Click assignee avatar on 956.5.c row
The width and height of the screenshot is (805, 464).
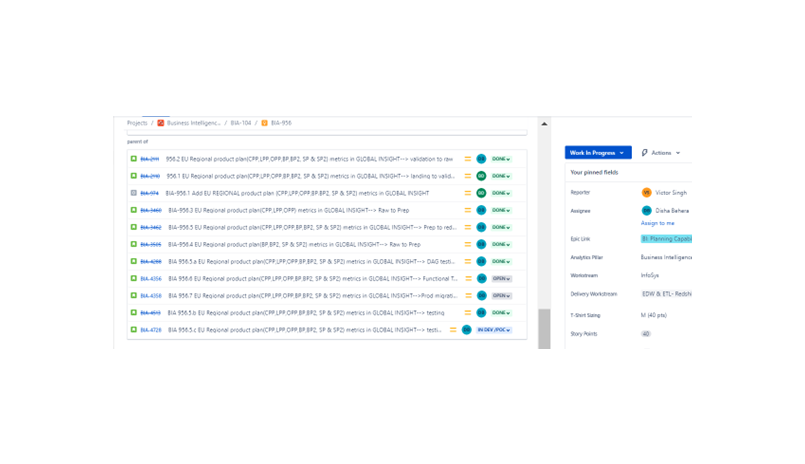click(x=466, y=330)
